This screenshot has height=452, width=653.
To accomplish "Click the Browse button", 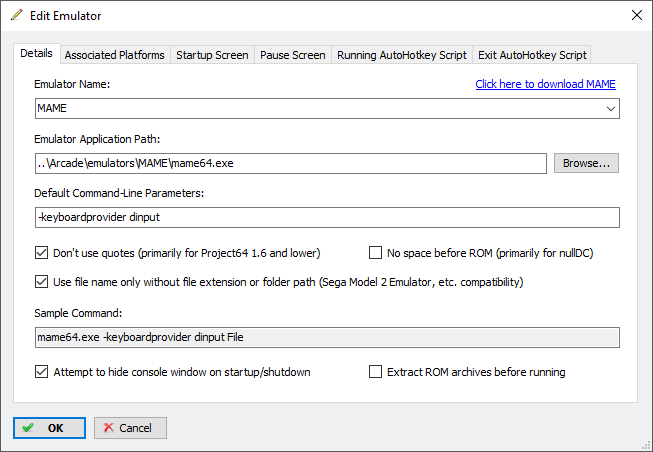I will coord(586,163).
